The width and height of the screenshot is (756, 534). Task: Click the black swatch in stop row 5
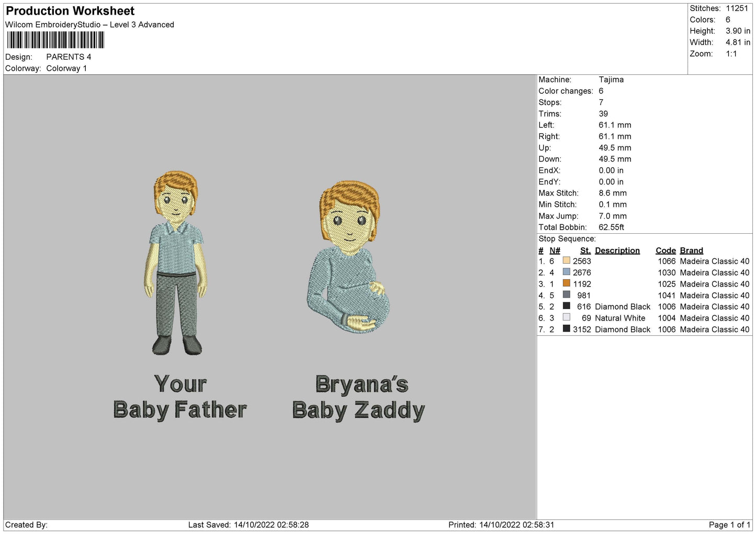(566, 306)
